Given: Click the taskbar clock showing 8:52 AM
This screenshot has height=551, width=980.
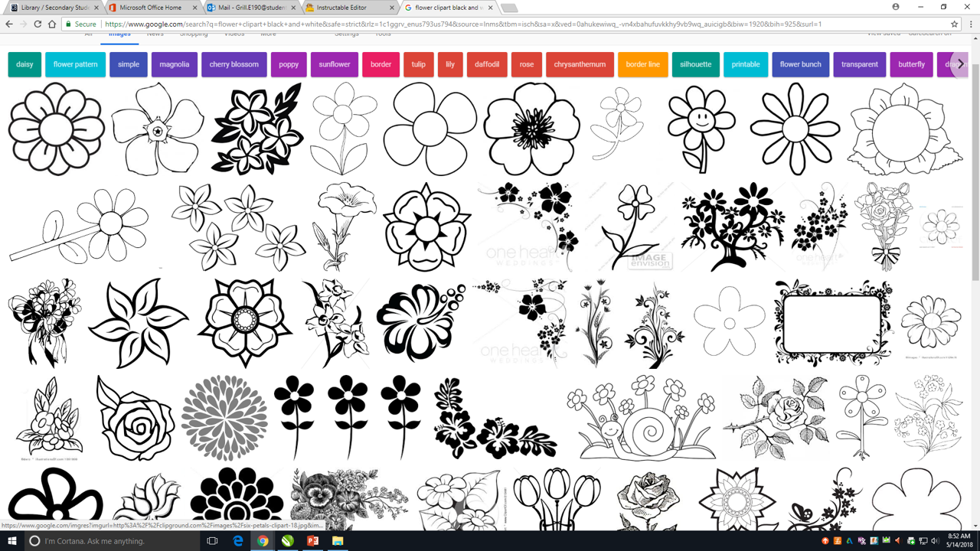Looking at the screenshot, I should [x=958, y=541].
